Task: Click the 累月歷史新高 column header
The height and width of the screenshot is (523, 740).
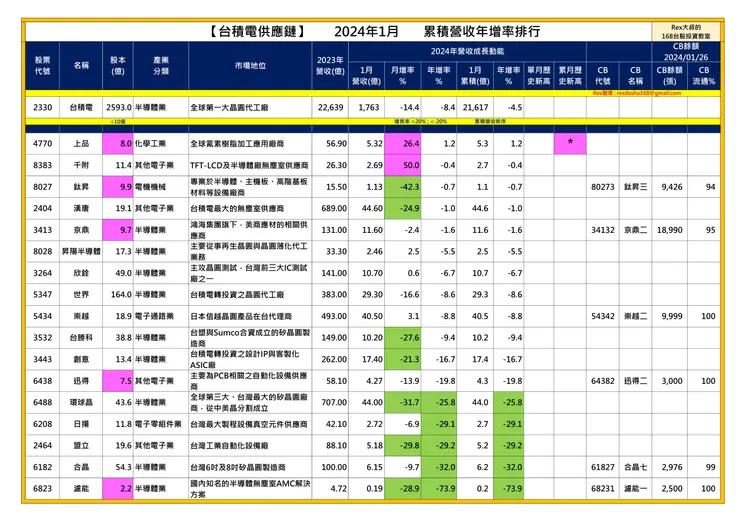Action: pos(570,76)
